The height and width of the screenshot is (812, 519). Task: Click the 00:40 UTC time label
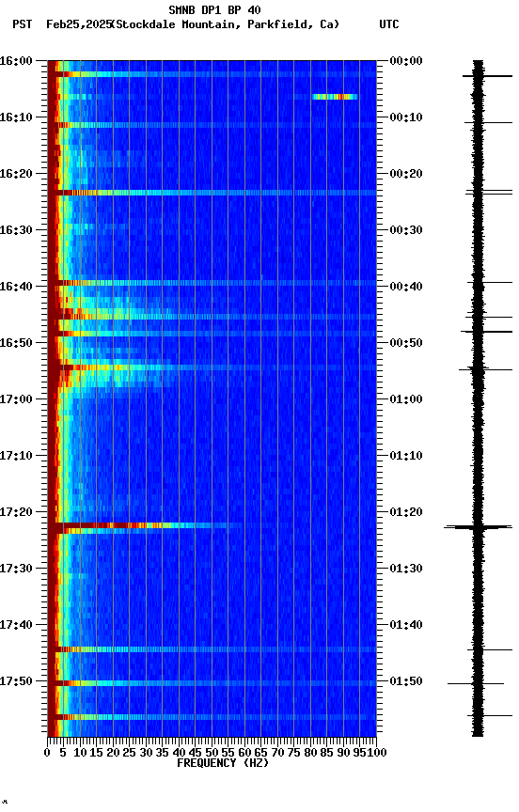coord(406,287)
